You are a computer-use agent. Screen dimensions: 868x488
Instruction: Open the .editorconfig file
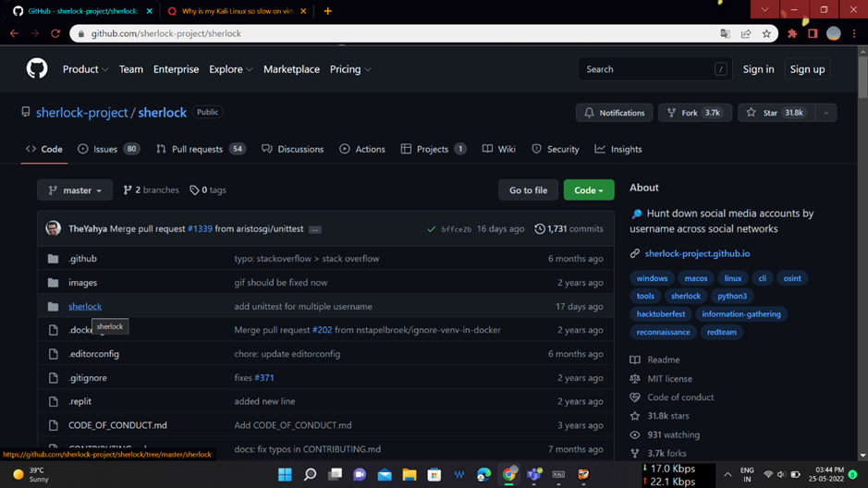tap(93, 354)
